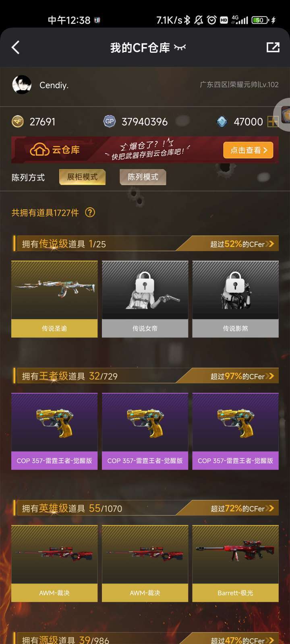Tap the diamond currency icon
The height and width of the screenshot is (644, 290).
point(222,122)
